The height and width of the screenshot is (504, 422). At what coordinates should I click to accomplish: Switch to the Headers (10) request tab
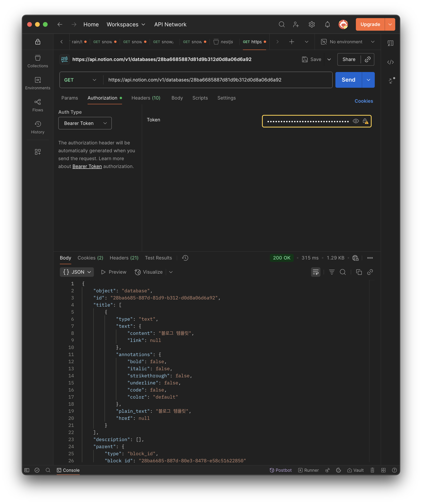[146, 98]
